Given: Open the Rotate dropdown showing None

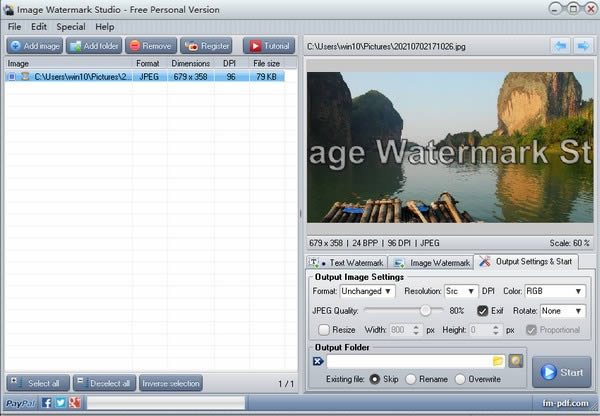Looking at the screenshot, I should pyautogui.click(x=562, y=311).
